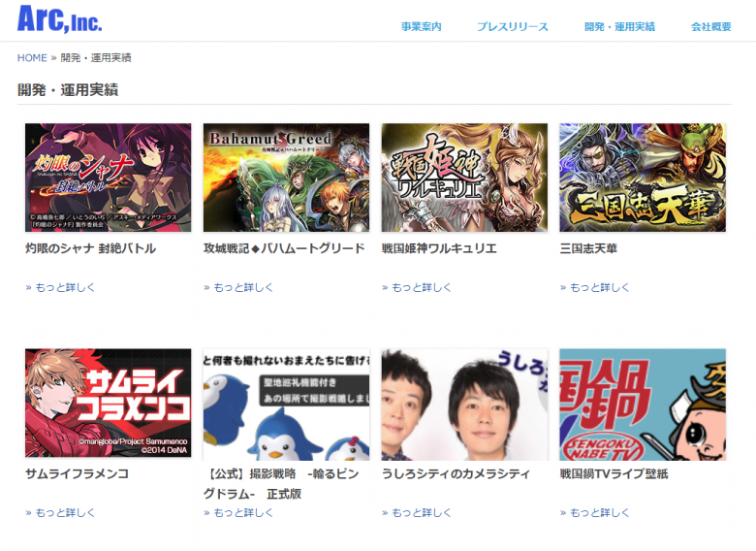Open the Bahamut Greed thumbnail image
This screenshot has width=756, height=551.
click(x=286, y=178)
